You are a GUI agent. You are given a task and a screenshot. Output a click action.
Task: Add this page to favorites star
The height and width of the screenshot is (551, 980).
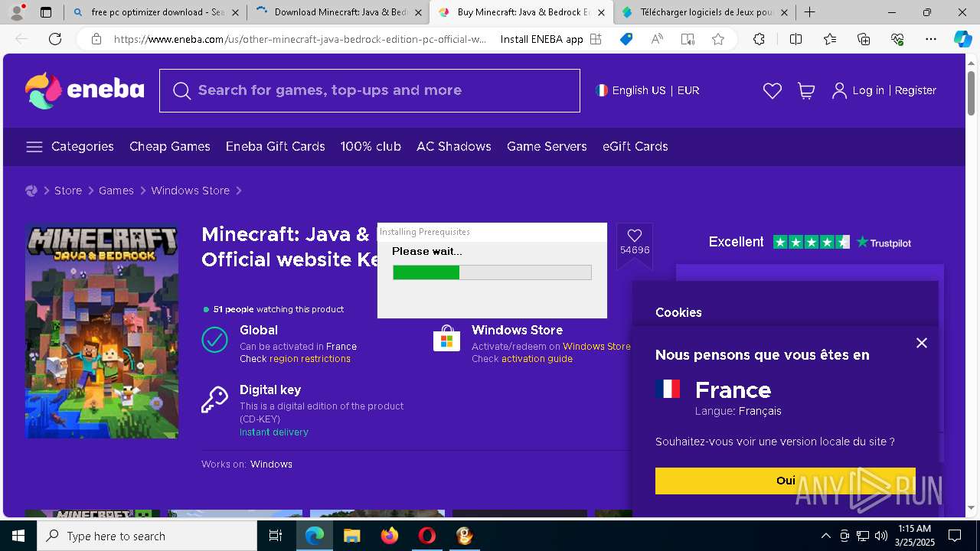coord(718,39)
